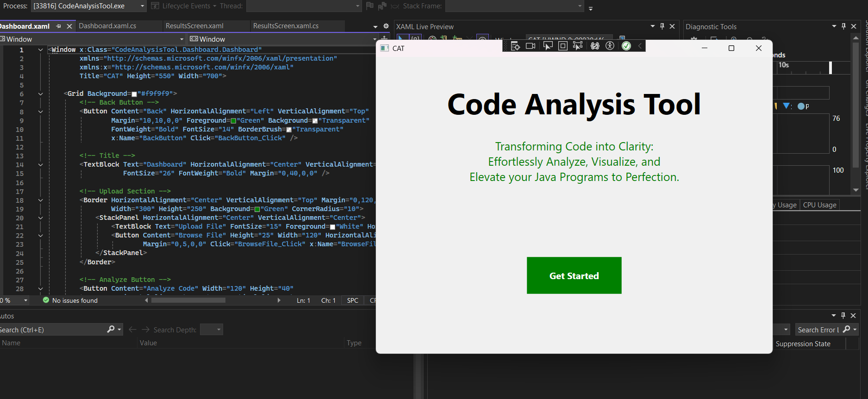The image size is (868, 399).
Task: Collapse the TextBlock element at line 14
Action: pos(41,165)
